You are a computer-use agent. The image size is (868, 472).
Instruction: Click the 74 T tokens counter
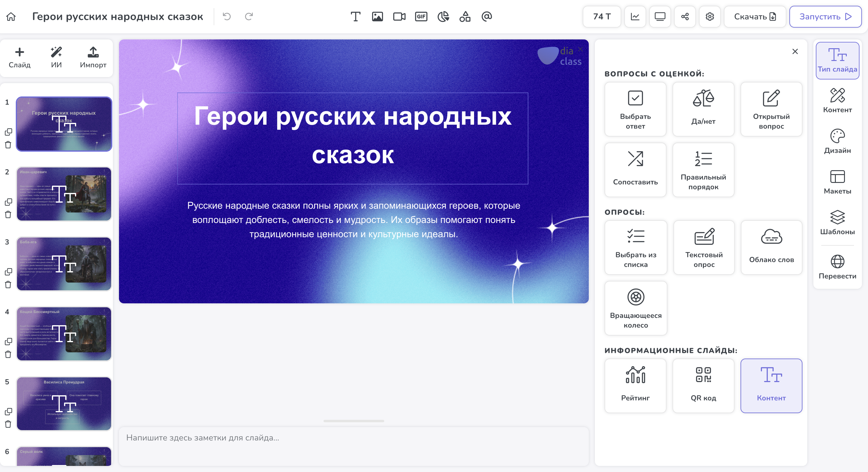(602, 16)
